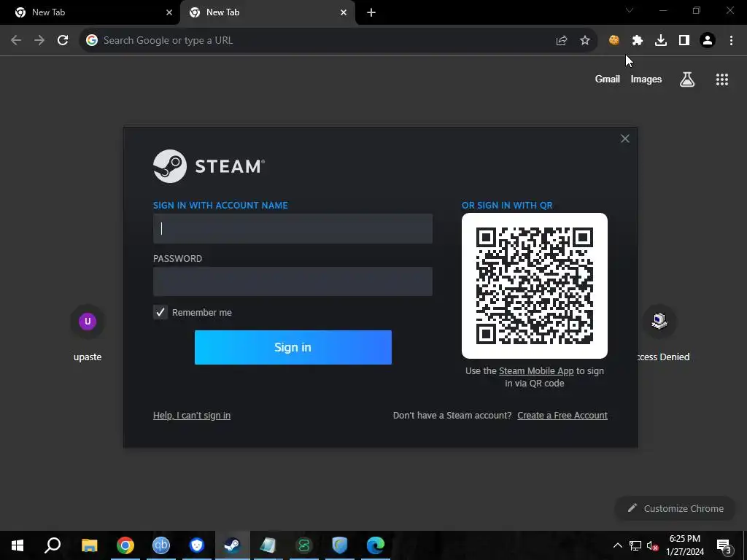
Task: Toggle the Chrome side panel
Action: (684, 41)
